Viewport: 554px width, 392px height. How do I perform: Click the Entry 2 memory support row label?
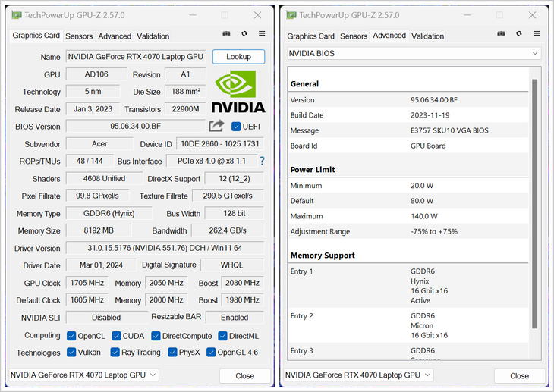[x=301, y=316]
